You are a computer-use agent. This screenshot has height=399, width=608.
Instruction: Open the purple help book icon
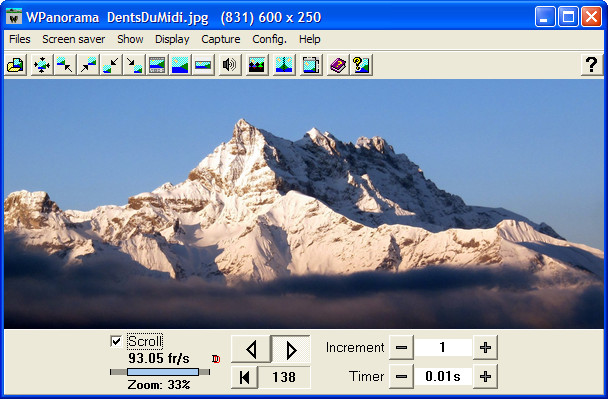338,65
